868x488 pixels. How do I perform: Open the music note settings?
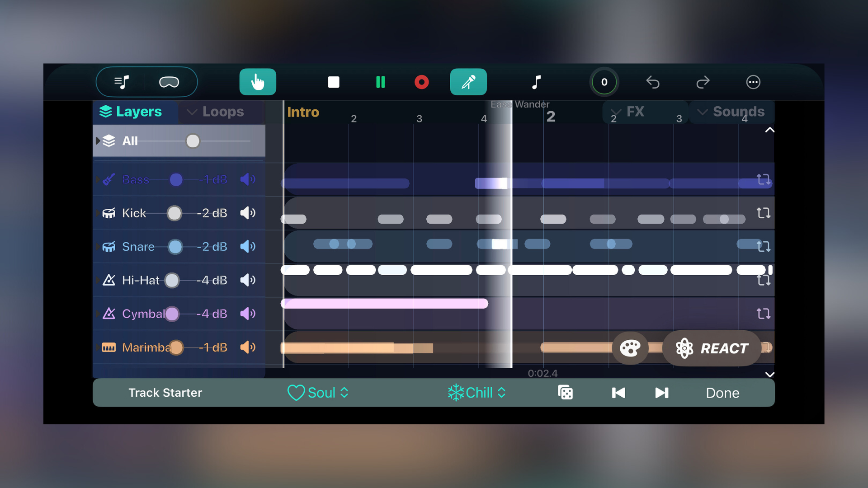pyautogui.click(x=536, y=82)
